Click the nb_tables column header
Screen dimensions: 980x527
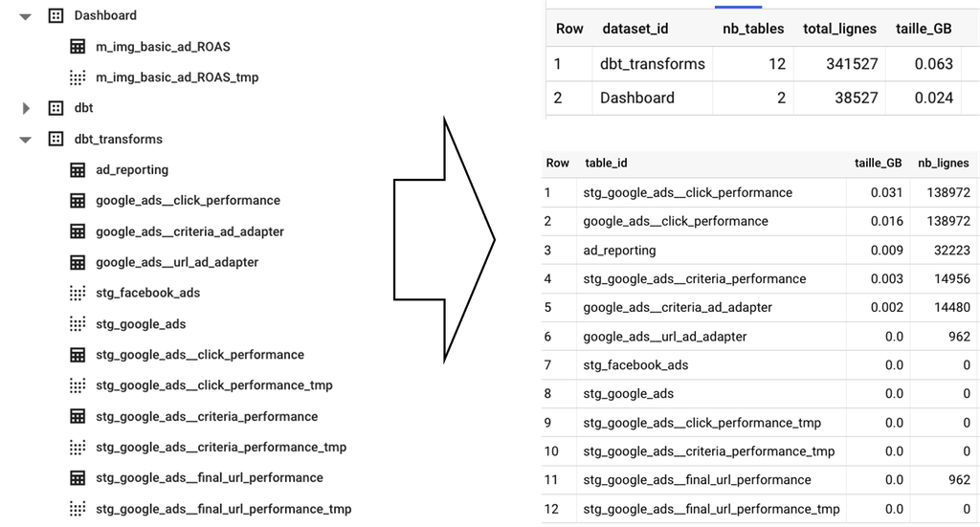point(753,29)
